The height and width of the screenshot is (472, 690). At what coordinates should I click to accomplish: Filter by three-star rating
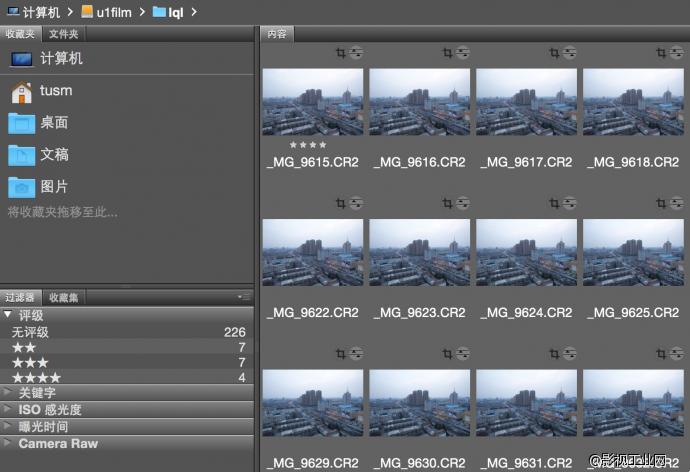[127, 362]
